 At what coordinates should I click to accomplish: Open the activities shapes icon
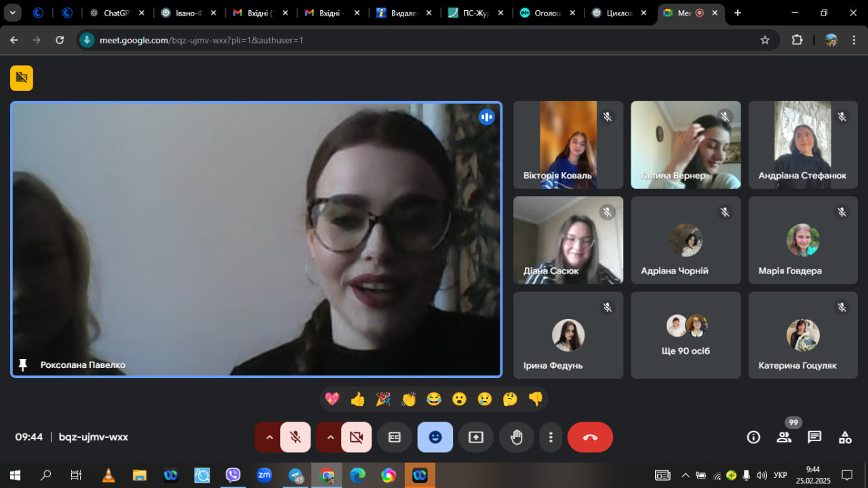[845, 437]
